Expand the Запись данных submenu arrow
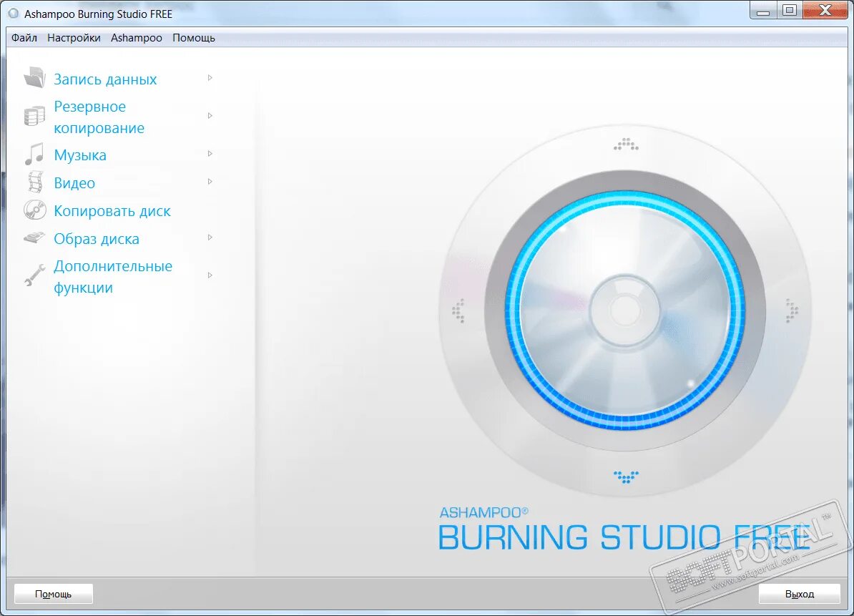Screen dimensions: 854x616 pyautogui.click(x=210, y=78)
